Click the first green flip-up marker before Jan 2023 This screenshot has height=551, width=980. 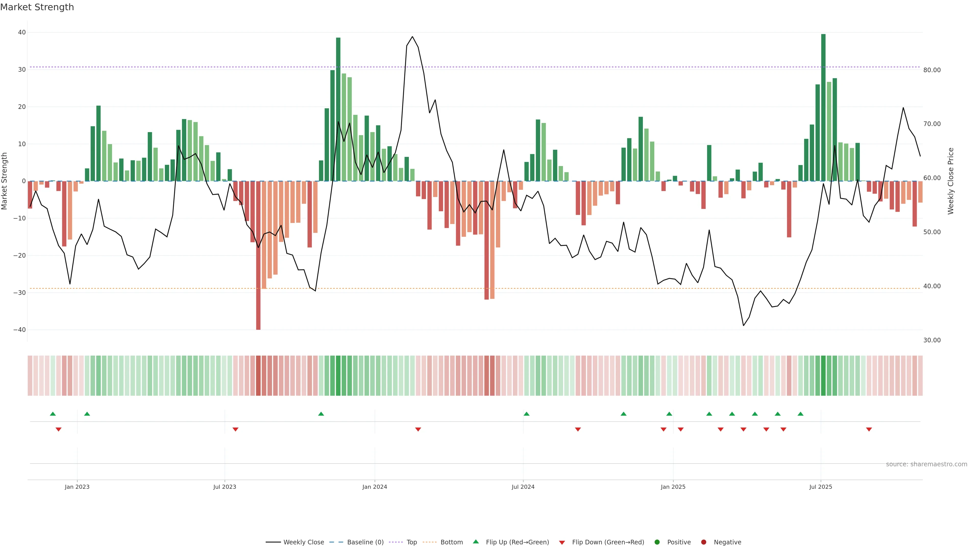(53, 414)
